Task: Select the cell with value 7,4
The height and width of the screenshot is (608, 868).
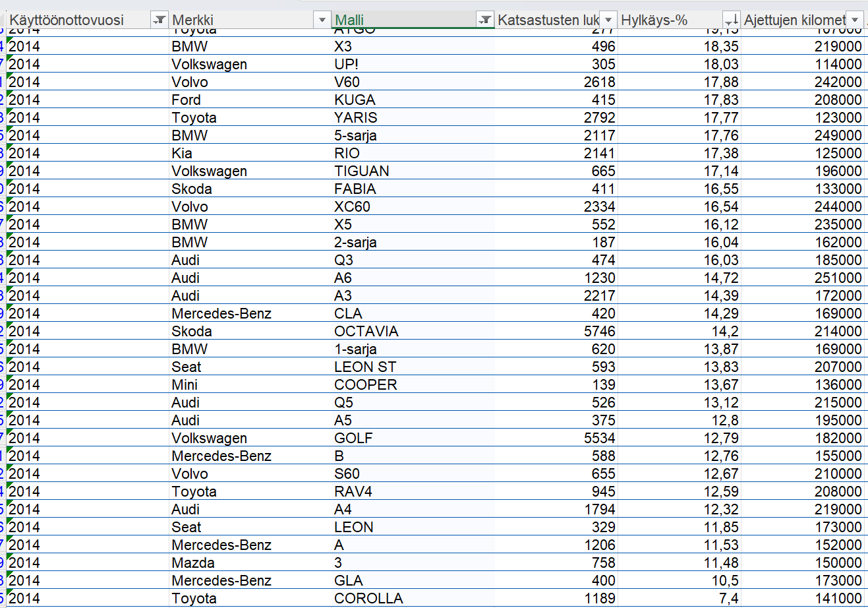Action: pyautogui.click(x=680, y=598)
